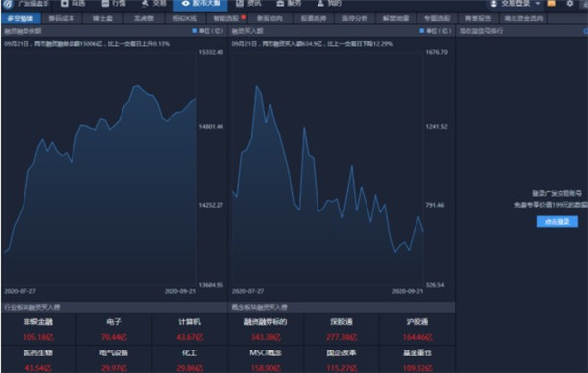Click the peak point of the left balance chart
The image size is (588, 373).
click(x=137, y=86)
